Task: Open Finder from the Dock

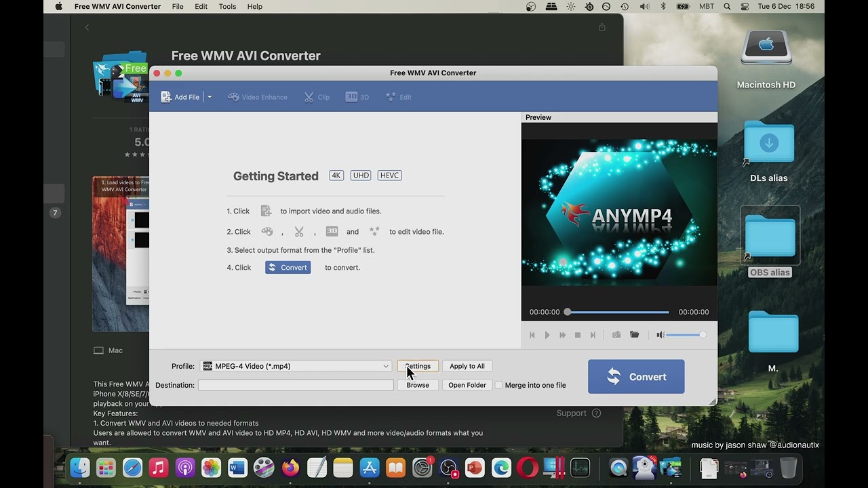Action: point(80,468)
